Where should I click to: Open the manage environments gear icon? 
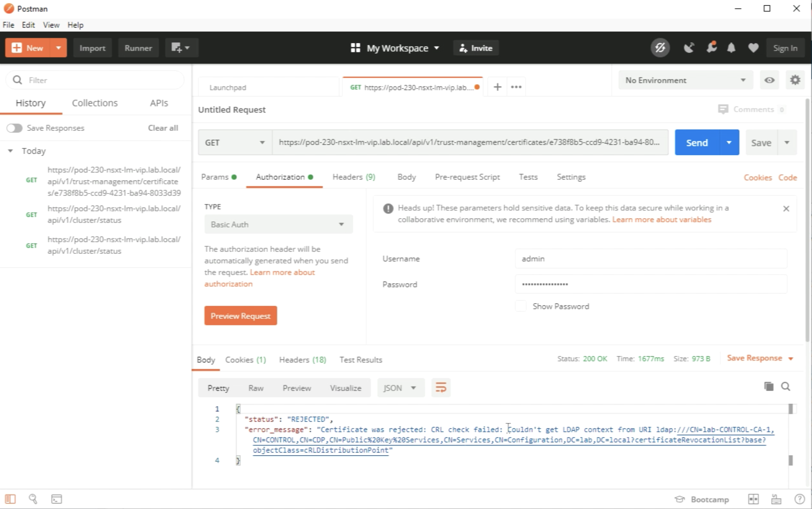click(795, 80)
